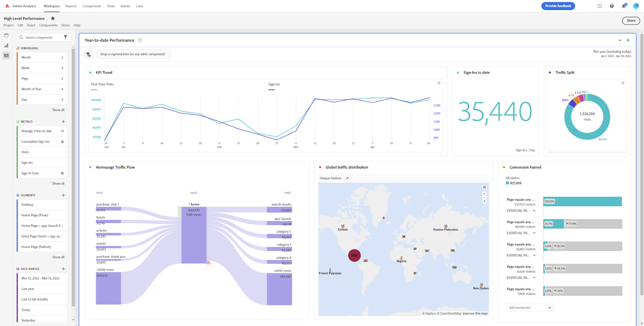Image resolution: width=644 pixels, height=326 pixels.
Task: Open the Visualizations bar chart icon
Action: 6,45
